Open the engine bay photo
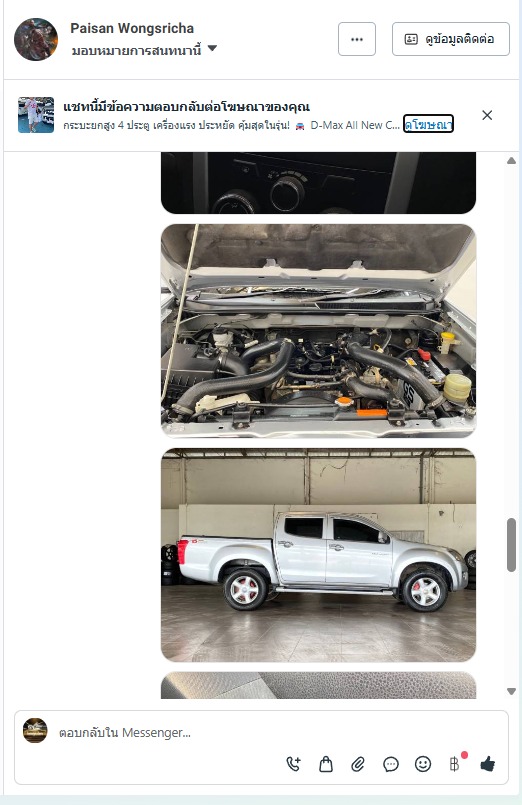 click(318, 331)
